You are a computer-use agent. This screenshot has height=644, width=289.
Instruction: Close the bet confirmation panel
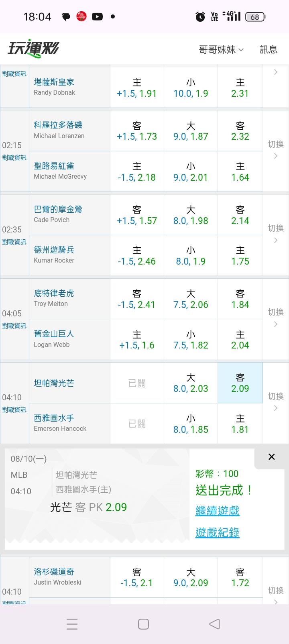(x=271, y=457)
